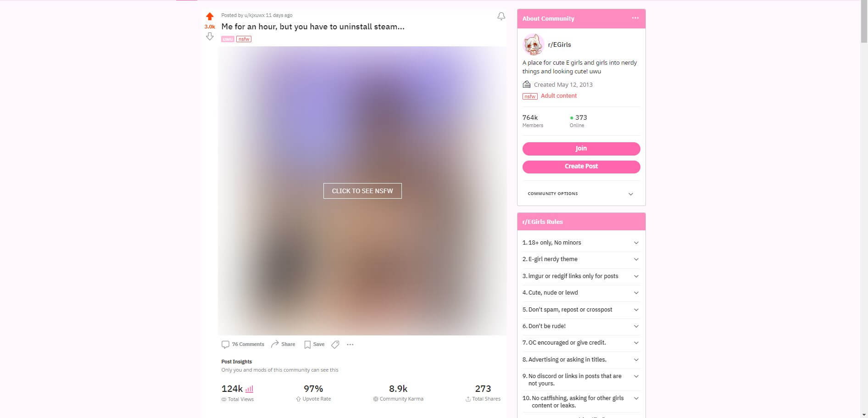
Task: Save the post using the bookmark icon
Action: [x=314, y=344]
